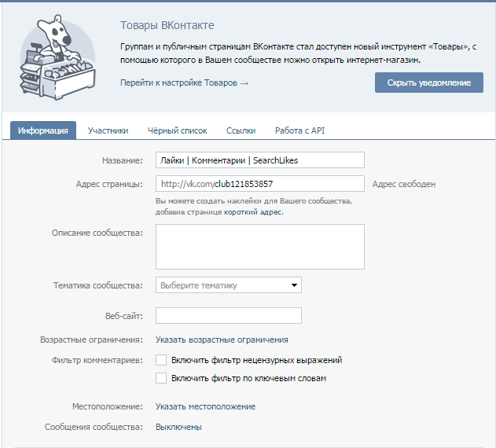Open the Участники tab
Screen dimensions: 496x448
coord(108,130)
